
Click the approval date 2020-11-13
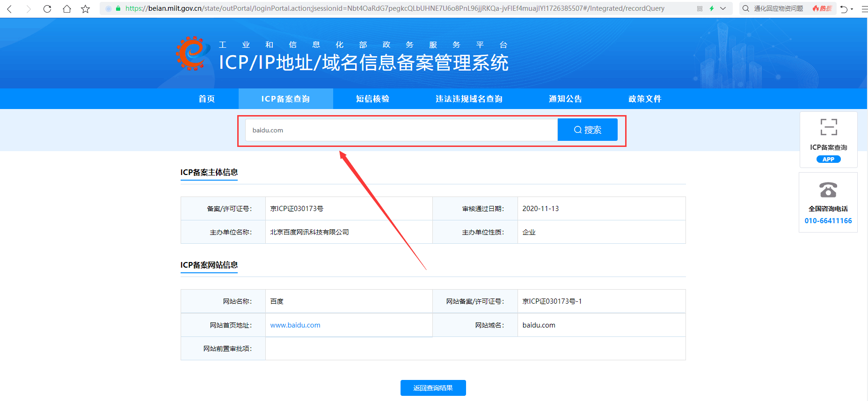540,209
